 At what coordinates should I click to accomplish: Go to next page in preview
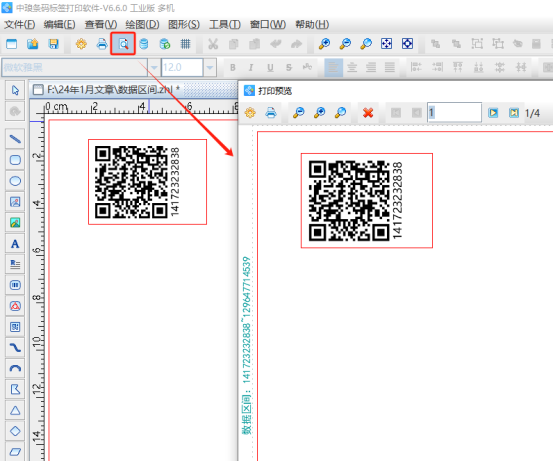493,113
